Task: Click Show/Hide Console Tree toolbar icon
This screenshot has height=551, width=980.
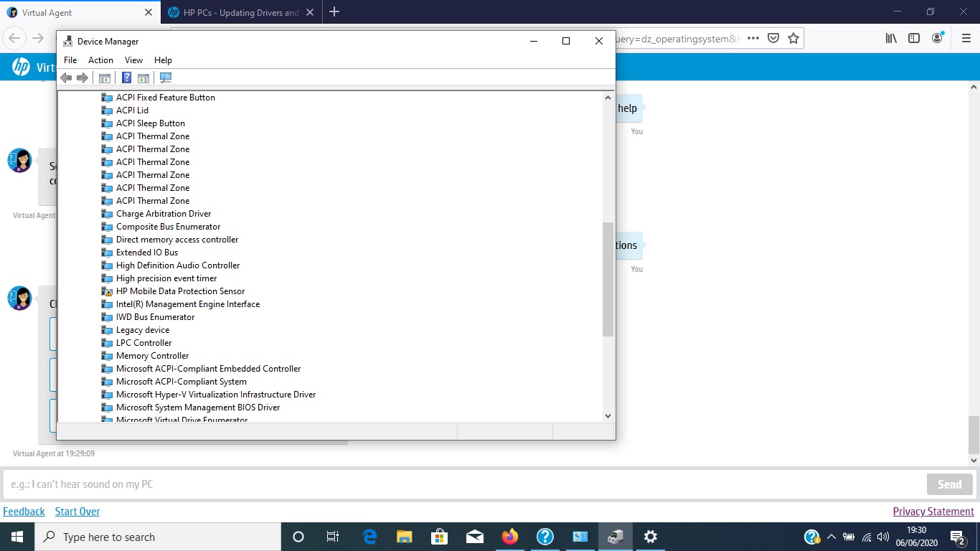Action: [x=105, y=78]
